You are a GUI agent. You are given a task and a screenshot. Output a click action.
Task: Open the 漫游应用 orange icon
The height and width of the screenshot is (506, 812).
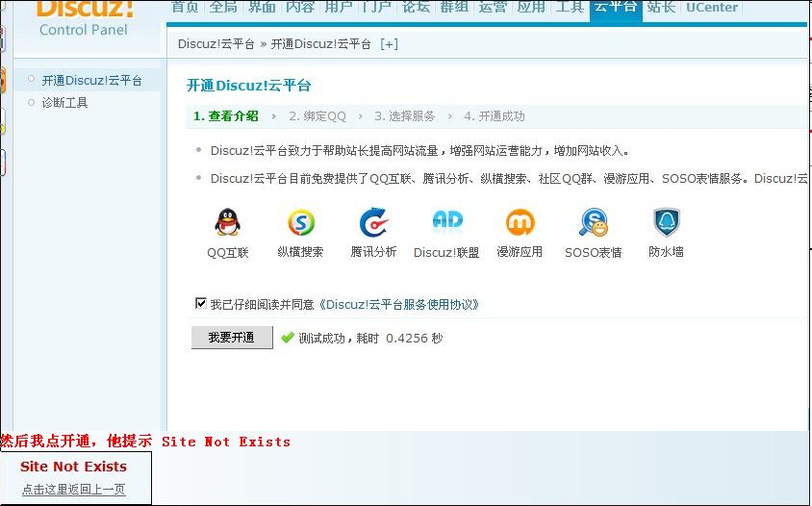pos(520,222)
